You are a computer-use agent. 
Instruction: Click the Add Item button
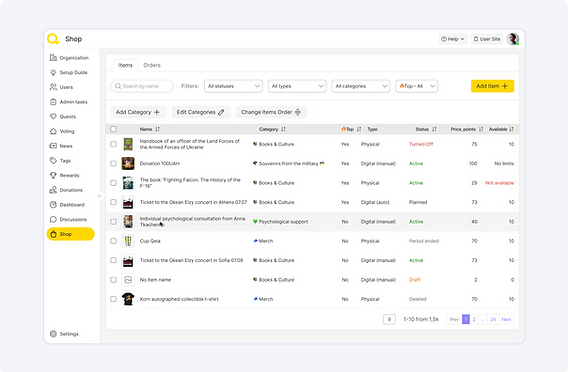click(x=492, y=86)
